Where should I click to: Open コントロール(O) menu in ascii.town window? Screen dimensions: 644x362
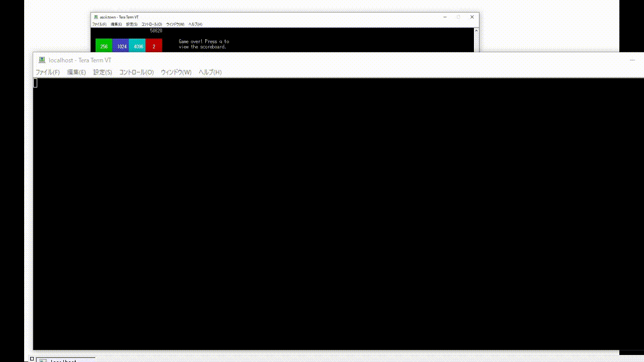(x=152, y=24)
